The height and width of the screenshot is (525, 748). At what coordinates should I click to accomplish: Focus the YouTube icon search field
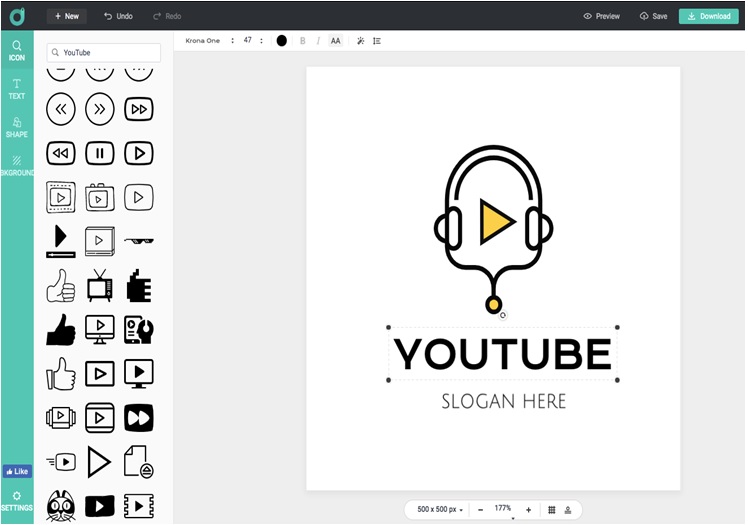[x=104, y=52]
